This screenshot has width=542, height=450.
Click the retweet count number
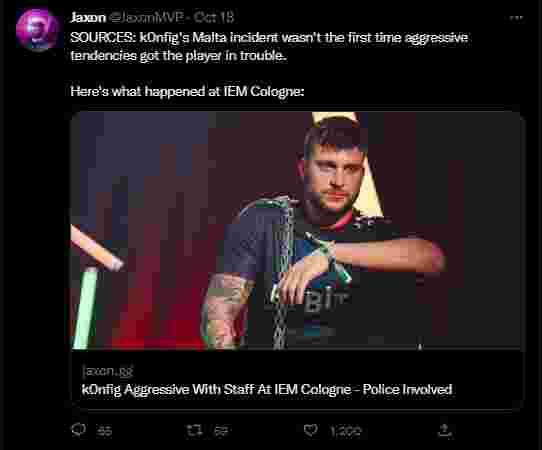(x=221, y=431)
